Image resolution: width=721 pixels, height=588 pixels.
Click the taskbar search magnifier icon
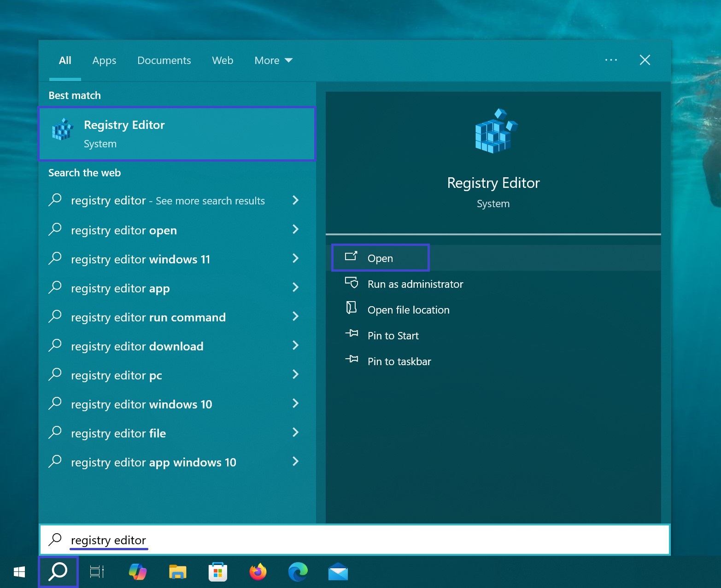pos(59,572)
